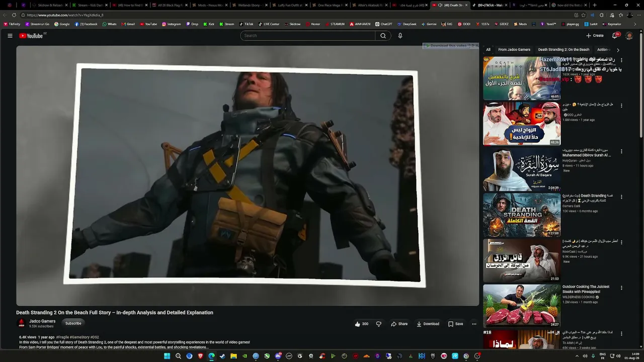This screenshot has height=362, width=644.
Task: Open the Jadco Gamers channel avatar
Action: click(21, 323)
